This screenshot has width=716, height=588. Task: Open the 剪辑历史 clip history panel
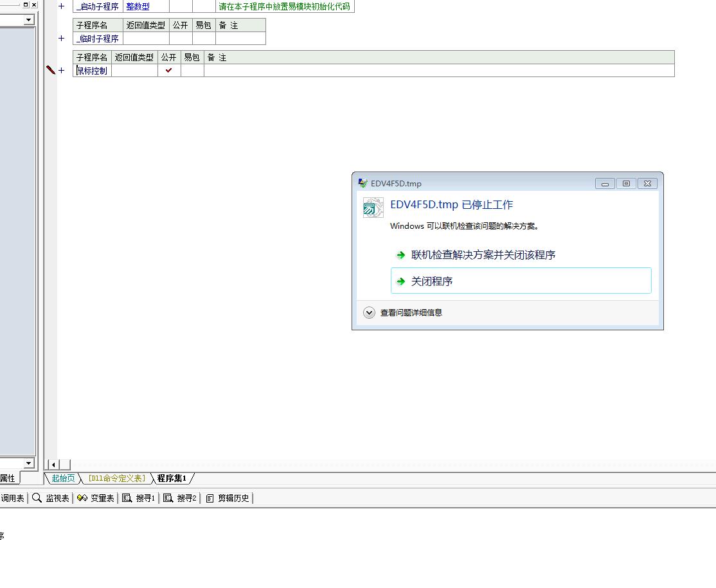228,498
